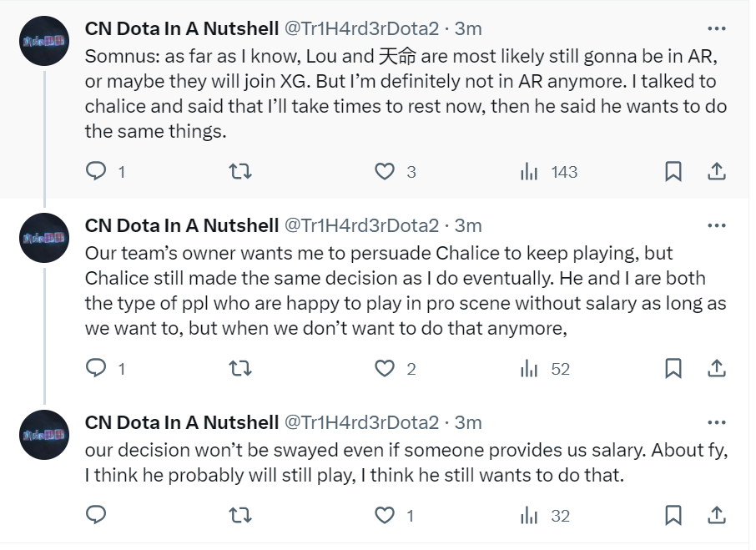Like the tweet with 2 likes
This screenshot has height=550, width=756.
pyautogui.click(x=384, y=369)
